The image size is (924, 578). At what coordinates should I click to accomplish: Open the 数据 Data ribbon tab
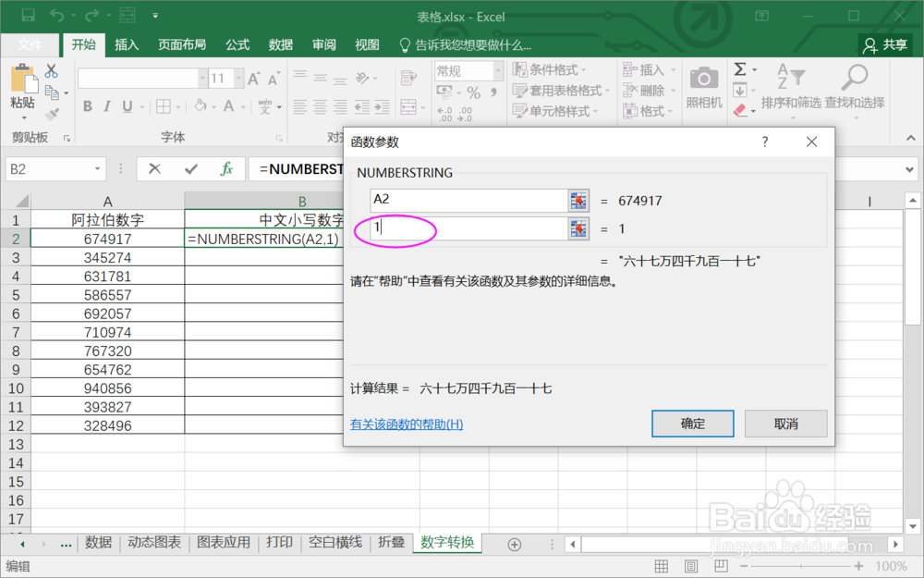coord(281,44)
